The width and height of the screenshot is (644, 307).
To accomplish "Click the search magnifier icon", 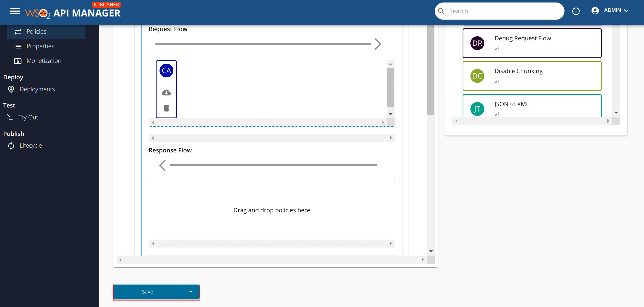I will (441, 11).
